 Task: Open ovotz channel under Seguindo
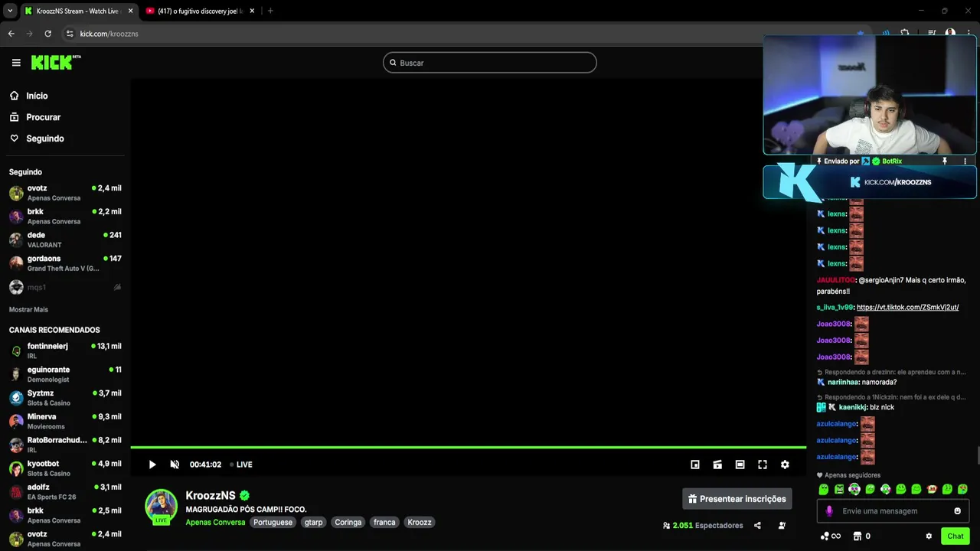pyautogui.click(x=65, y=193)
